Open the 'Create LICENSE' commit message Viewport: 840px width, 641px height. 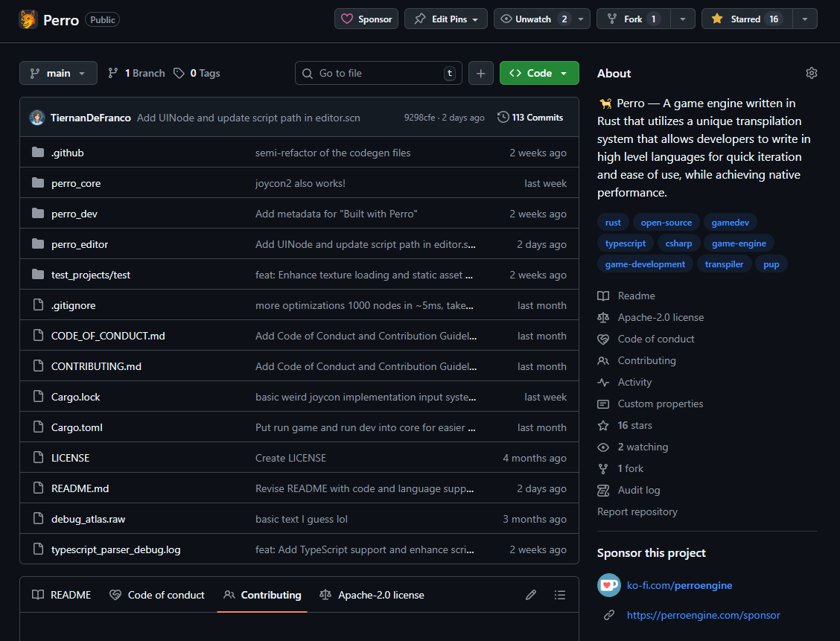291,458
